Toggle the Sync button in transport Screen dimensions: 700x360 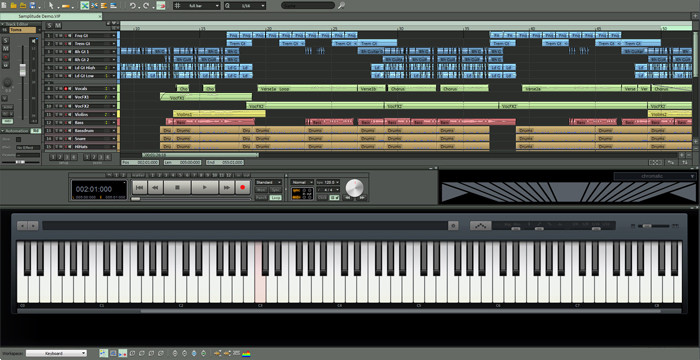[x=275, y=189]
